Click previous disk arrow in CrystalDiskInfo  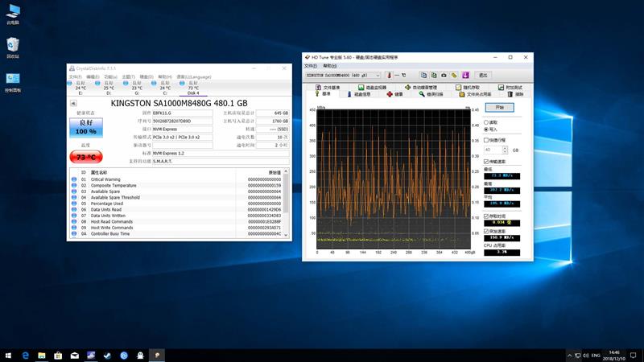click(x=73, y=104)
